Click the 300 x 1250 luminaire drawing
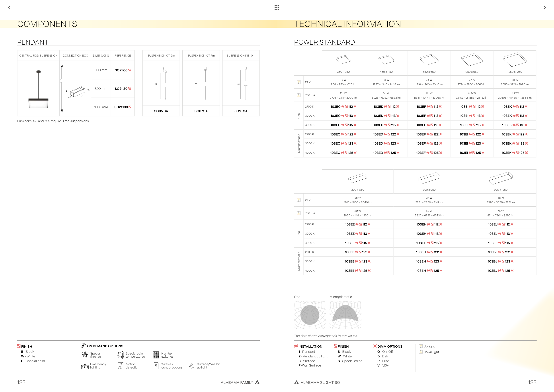This screenshot has width=554, height=392. coord(500,178)
